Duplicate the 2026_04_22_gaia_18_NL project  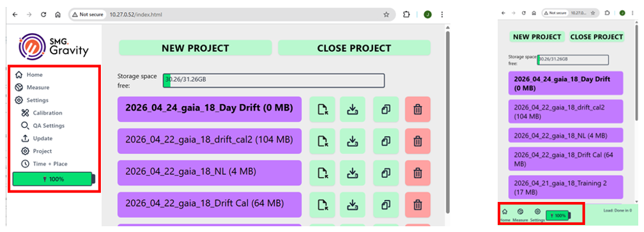(x=386, y=173)
